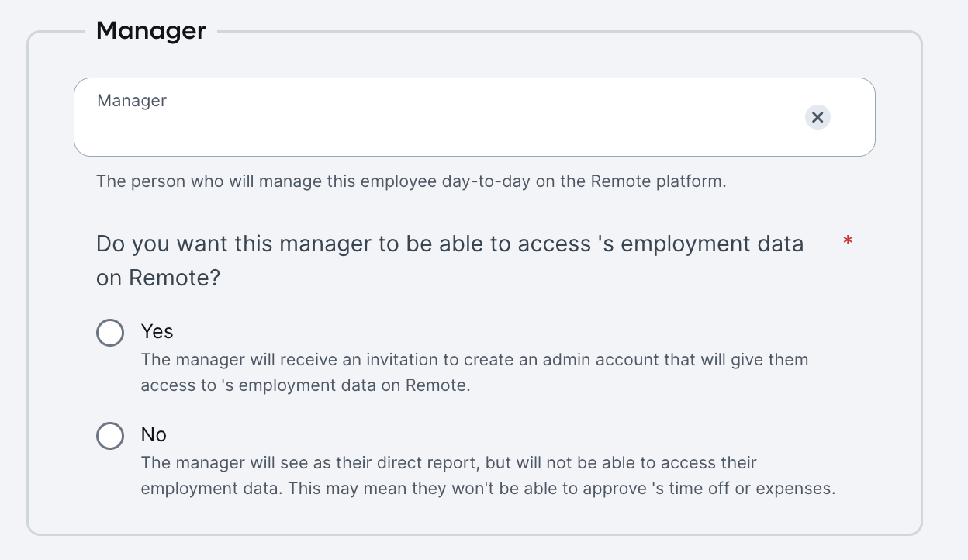
Task: Click the 'Manager' section heading
Action: (x=151, y=31)
